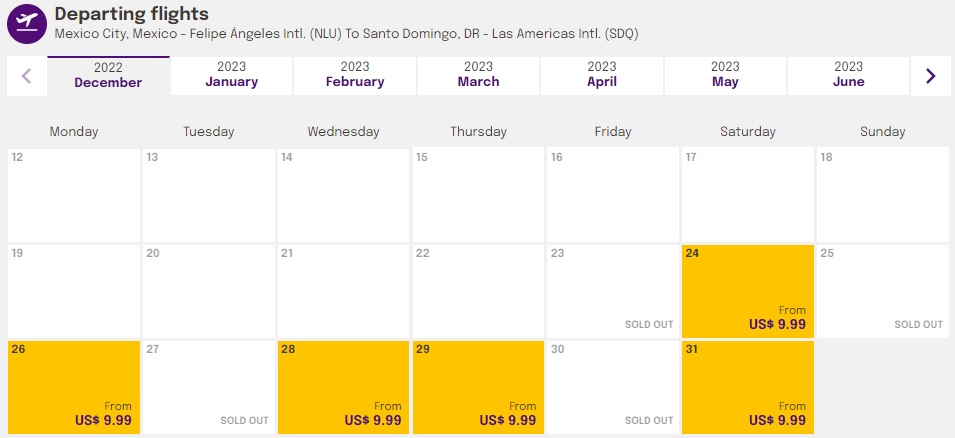Image resolution: width=955 pixels, height=438 pixels.
Task: Click the Tuesday column header
Action: coord(209,132)
